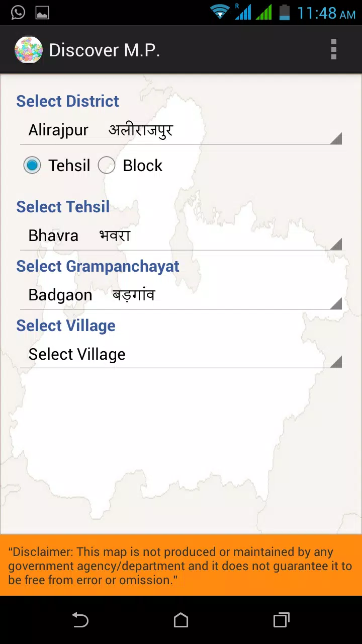Tap the battery status icon
Screen dimensions: 362x644
pyautogui.click(x=285, y=12)
